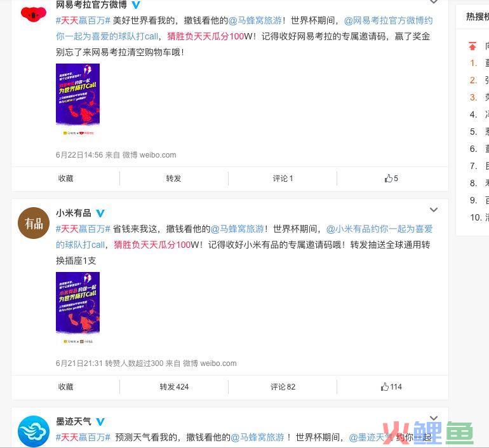
Task: Click red top-pinned arrow in hot search
Action: tap(472, 46)
